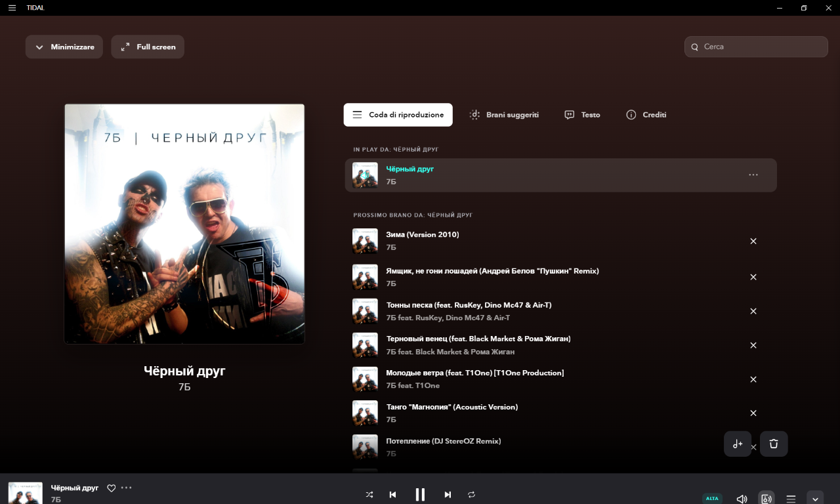Like the current track with the heart icon

pyautogui.click(x=112, y=488)
